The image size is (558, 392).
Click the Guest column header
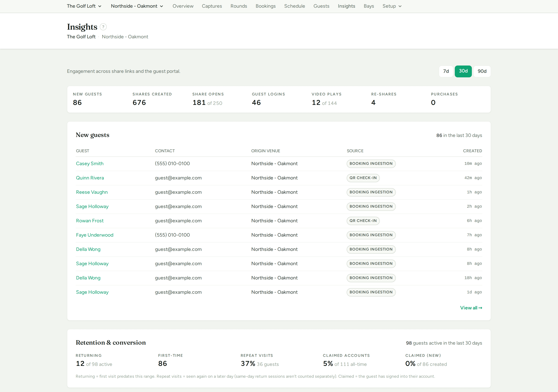click(83, 151)
